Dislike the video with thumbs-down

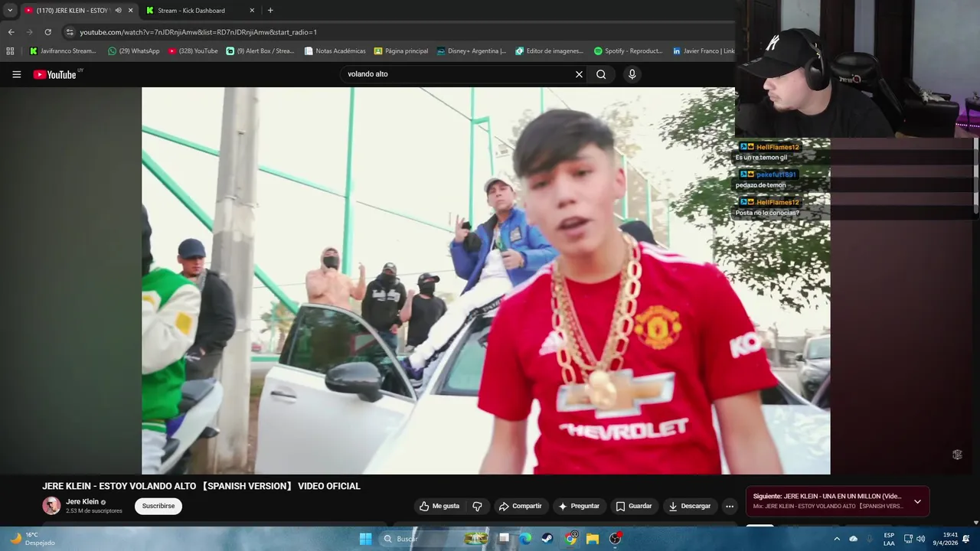pos(478,506)
